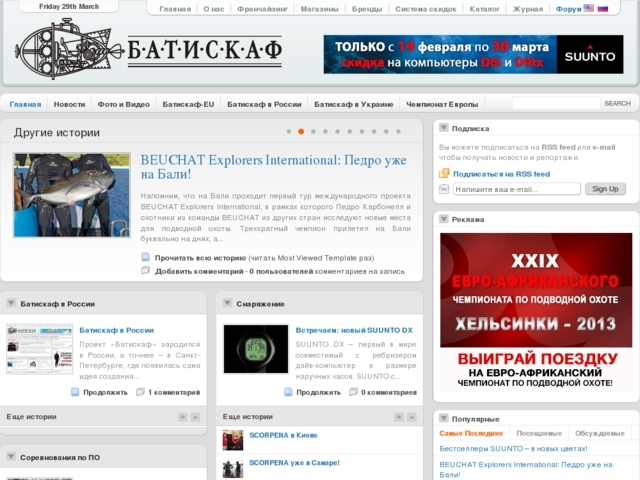The height and width of the screenshot is (480, 640).
Task: Click the Russian flag language icon
Action: (x=603, y=8)
